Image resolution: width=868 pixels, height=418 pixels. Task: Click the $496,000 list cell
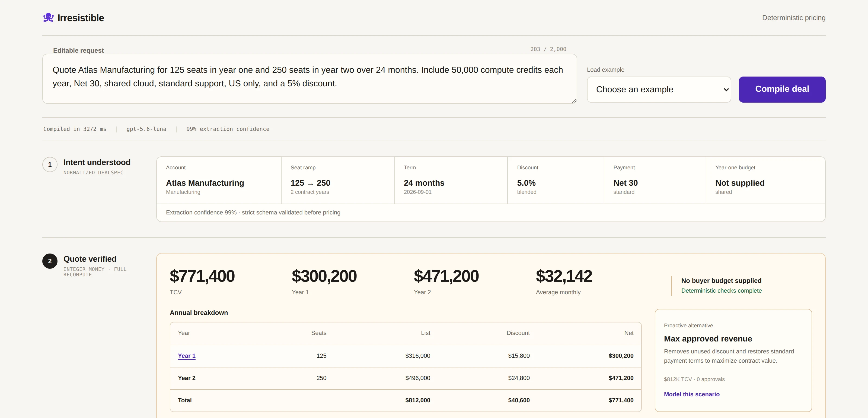[x=417, y=378]
